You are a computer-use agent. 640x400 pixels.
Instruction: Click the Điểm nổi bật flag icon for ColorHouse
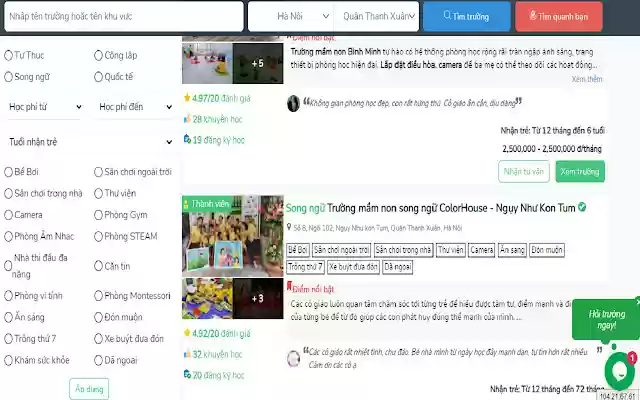pos(289,287)
